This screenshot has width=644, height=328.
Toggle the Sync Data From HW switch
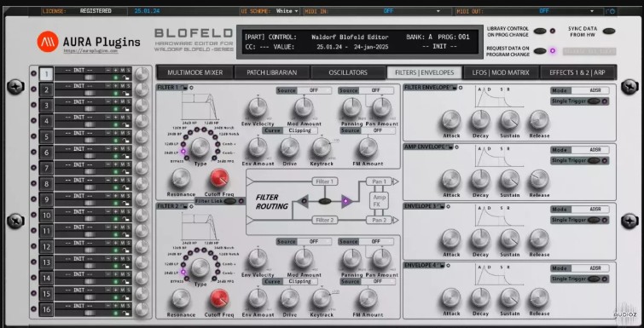click(x=609, y=32)
